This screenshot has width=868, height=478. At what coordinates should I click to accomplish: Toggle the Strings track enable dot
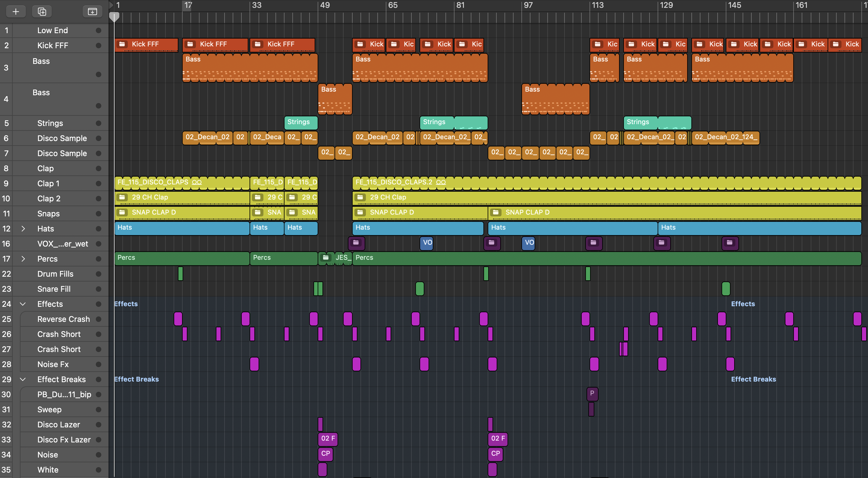(x=98, y=123)
